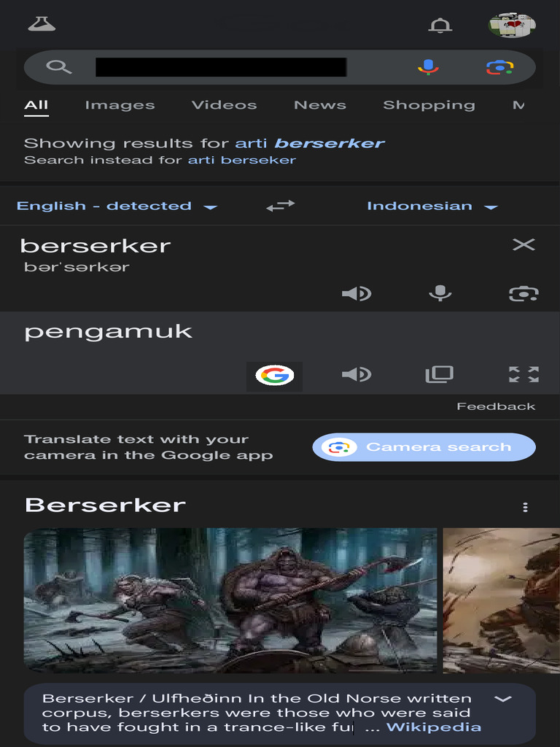Viewport: 560px width, 747px height.
Task: Search instead for arti berseker
Action: click(242, 160)
